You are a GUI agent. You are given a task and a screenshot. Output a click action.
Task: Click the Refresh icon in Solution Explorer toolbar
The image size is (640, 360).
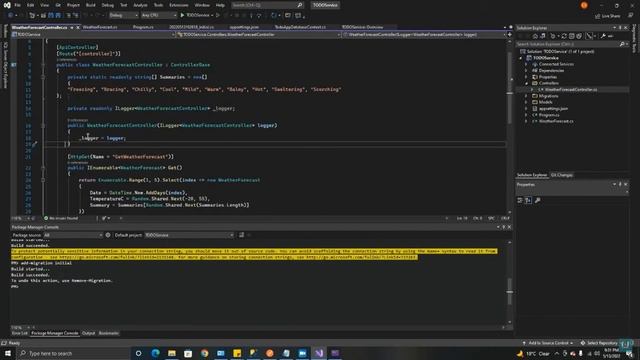coord(564,36)
